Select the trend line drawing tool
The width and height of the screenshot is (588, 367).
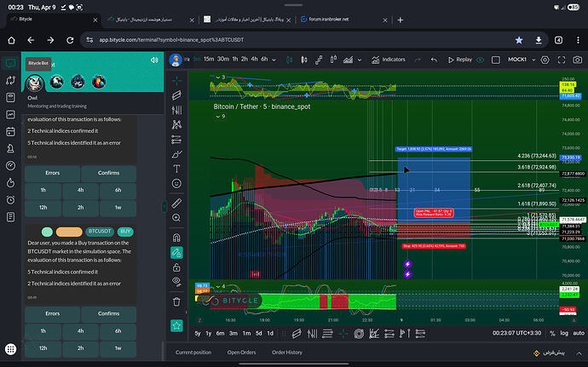click(x=176, y=95)
